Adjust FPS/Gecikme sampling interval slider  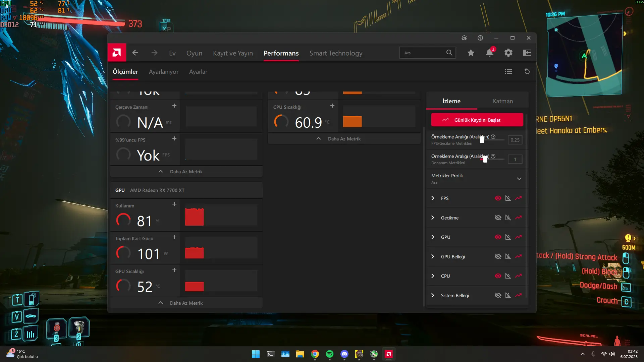tap(482, 140)
